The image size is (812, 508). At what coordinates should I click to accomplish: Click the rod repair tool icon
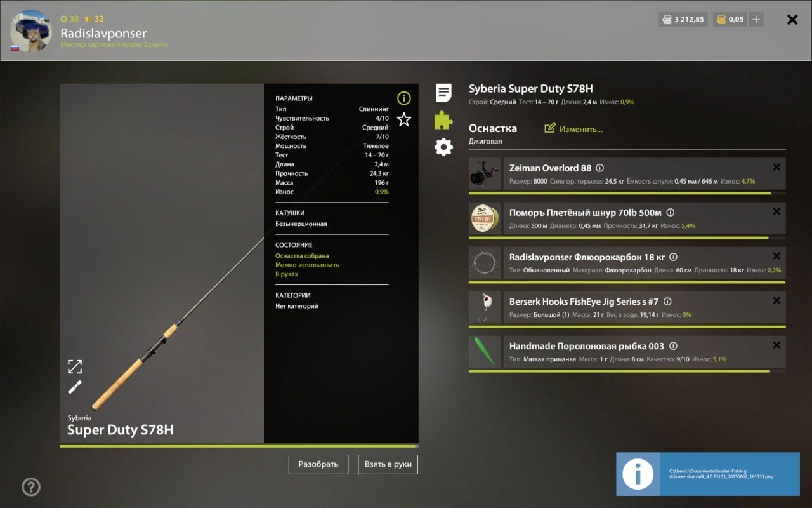point(75,387)
